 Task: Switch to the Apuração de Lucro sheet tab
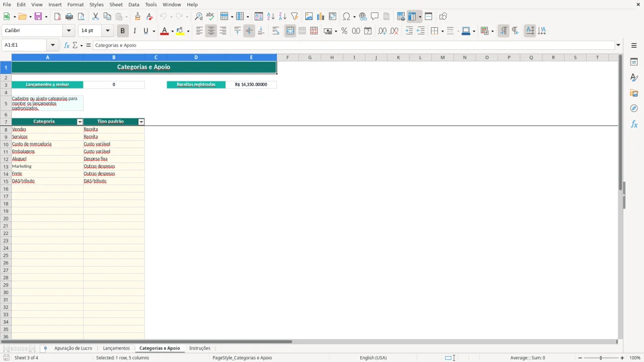73,349
